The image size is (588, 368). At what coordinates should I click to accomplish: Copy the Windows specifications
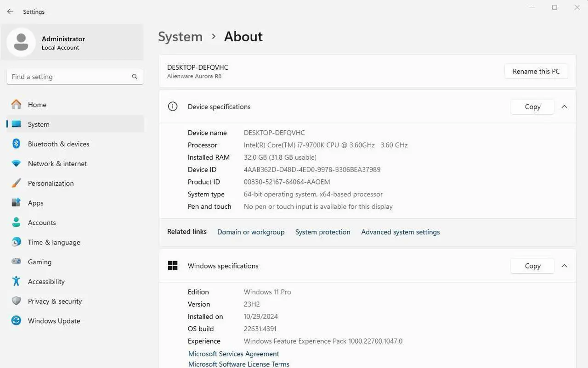coord(532,266)
